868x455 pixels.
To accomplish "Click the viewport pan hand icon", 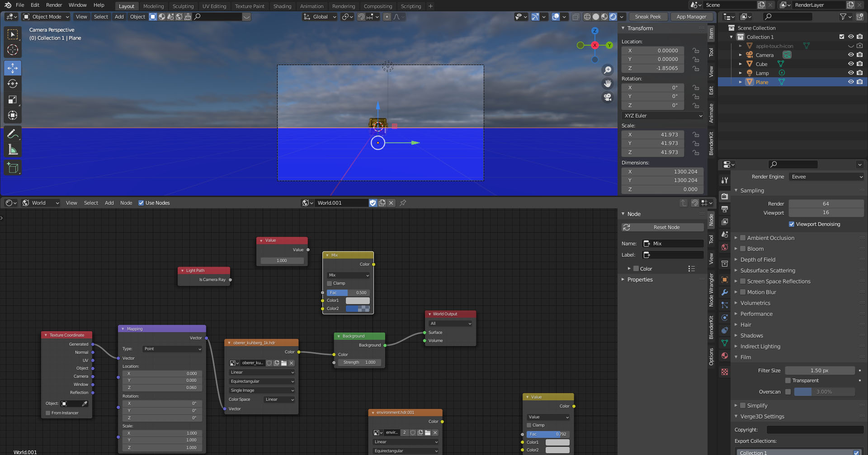I will click(x=608, y=84).
